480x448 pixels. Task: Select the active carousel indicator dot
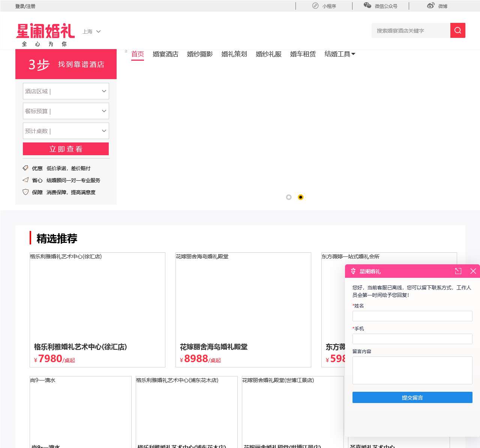301,197
